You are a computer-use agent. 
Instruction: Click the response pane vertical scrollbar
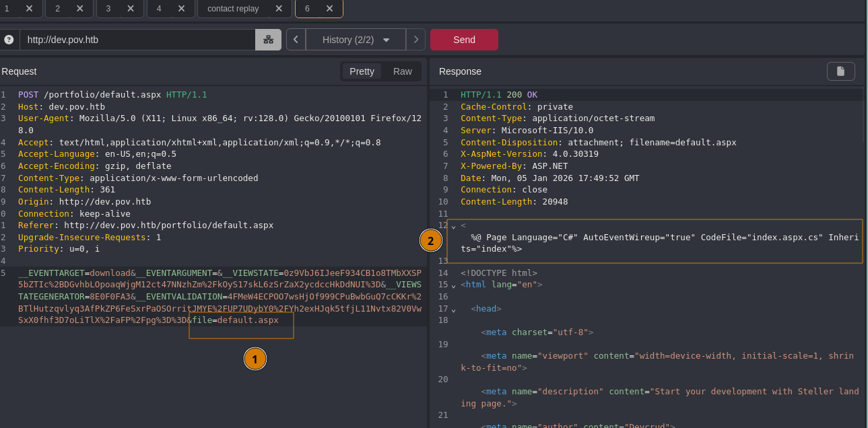tap(865, 114)
